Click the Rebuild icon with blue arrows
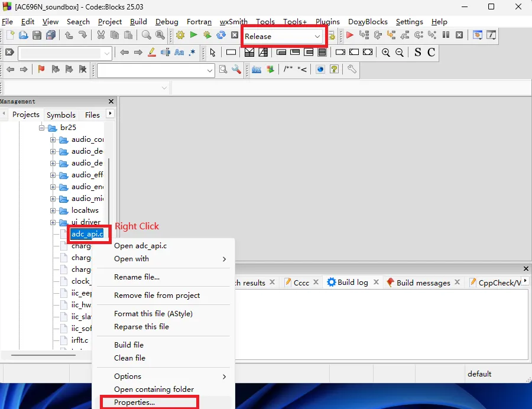The image size is (532, 409). [221, 35]
